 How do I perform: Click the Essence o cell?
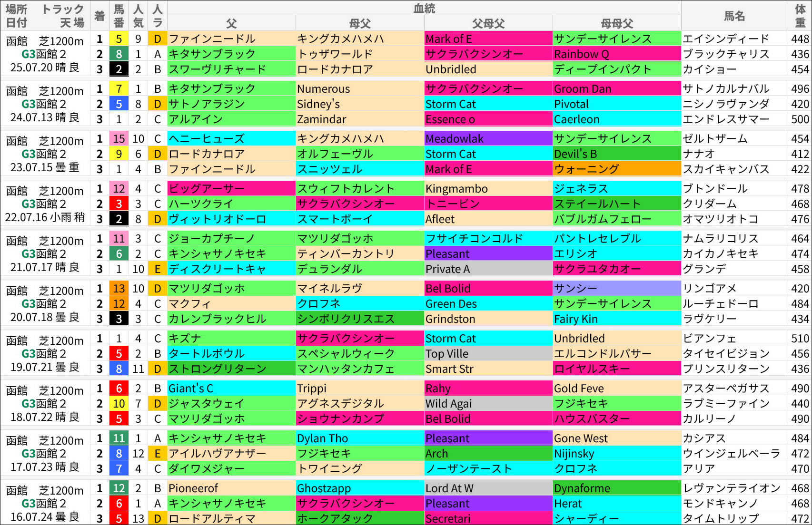[488, 119]
